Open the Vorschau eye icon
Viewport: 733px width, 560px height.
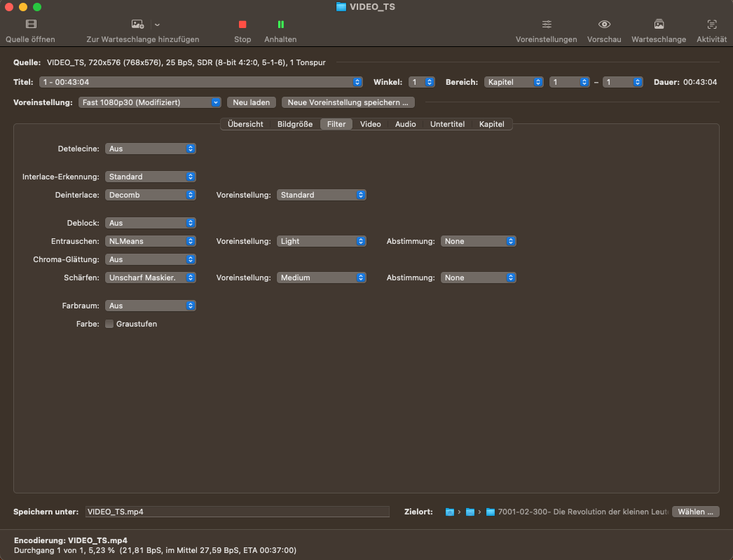click(604, 25)
